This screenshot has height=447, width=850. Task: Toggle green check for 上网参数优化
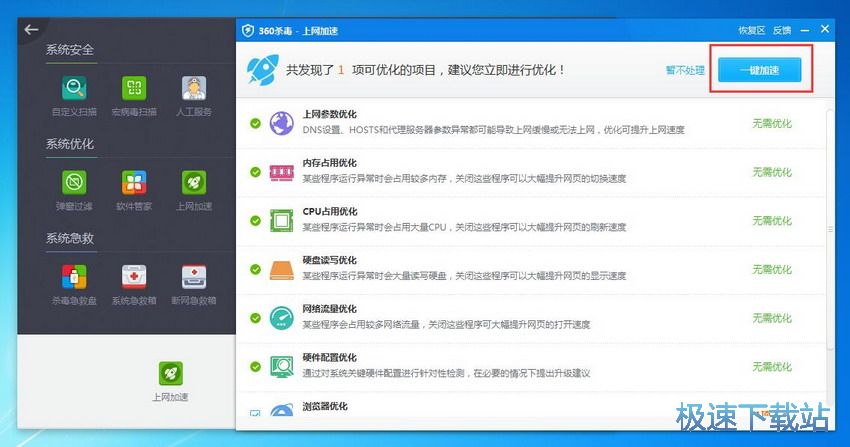pos(255,124)
